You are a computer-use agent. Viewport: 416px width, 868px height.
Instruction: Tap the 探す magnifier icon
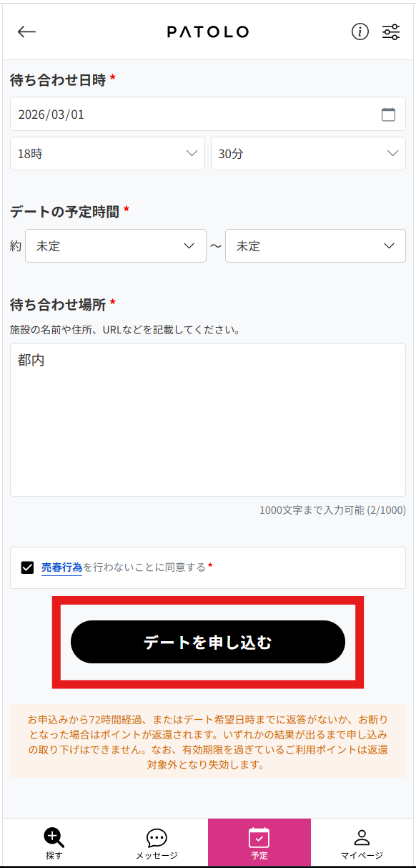[54, 837]
